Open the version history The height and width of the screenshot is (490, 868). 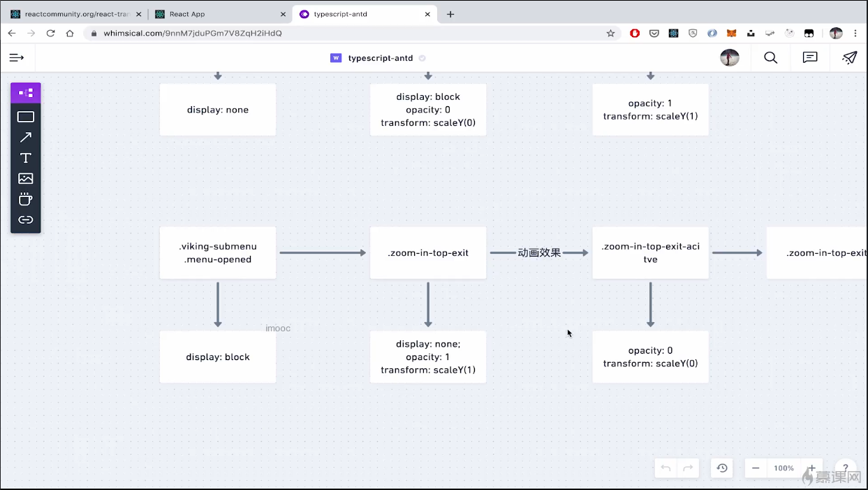722,468
